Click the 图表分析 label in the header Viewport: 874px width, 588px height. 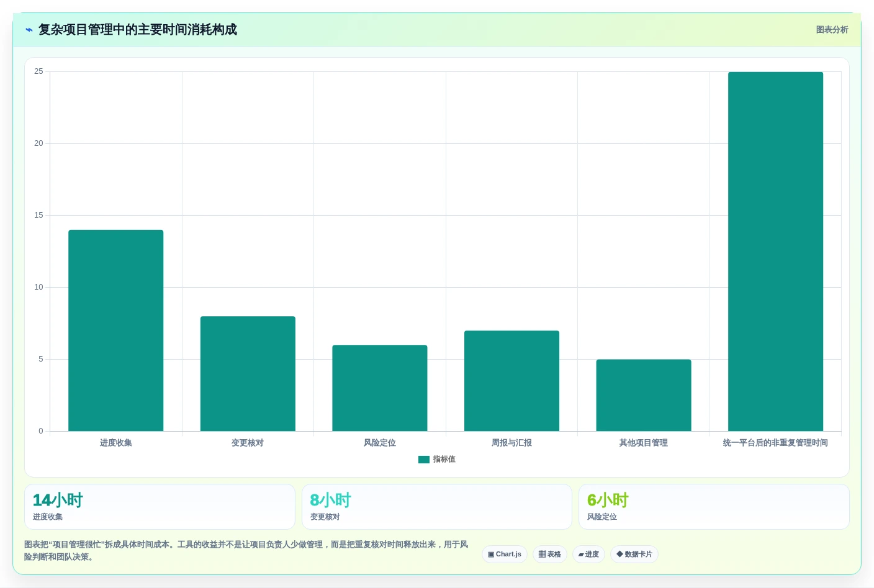tap(832, 30)
